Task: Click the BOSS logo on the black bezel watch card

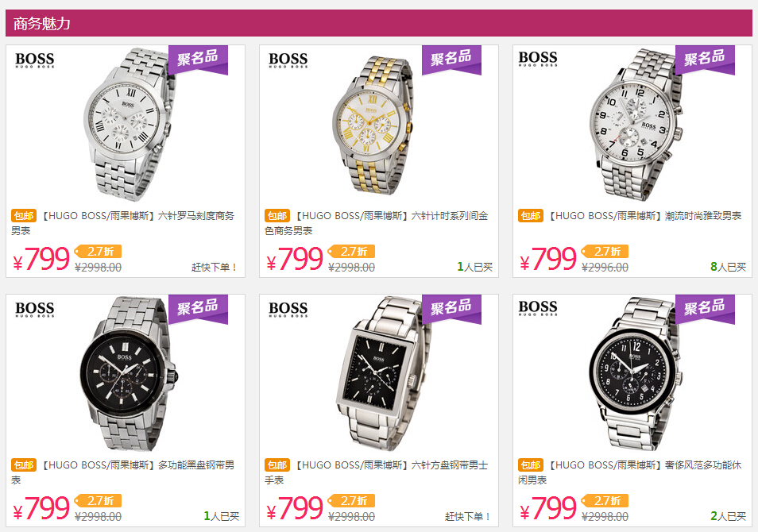Action: 35,309
